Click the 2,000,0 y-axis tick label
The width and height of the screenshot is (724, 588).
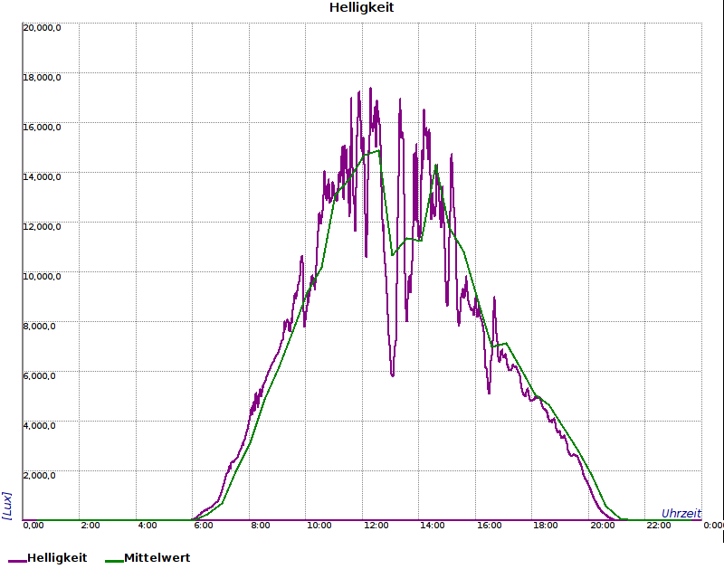pyautogui.click(x=39, y=476)
